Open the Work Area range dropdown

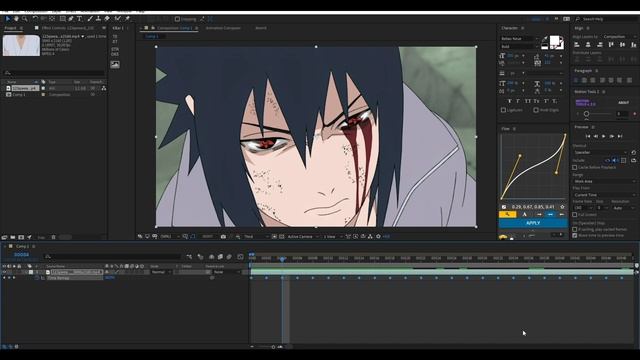[x=604, y=181]
